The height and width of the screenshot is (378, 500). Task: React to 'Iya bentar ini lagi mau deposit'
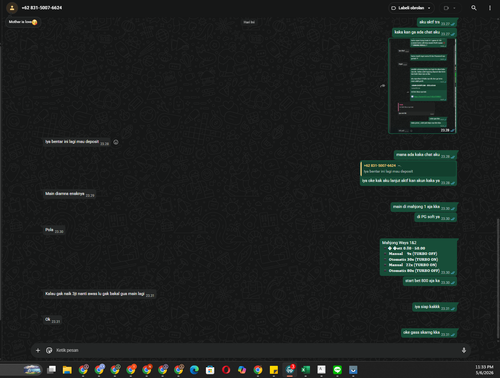point(116,142)
